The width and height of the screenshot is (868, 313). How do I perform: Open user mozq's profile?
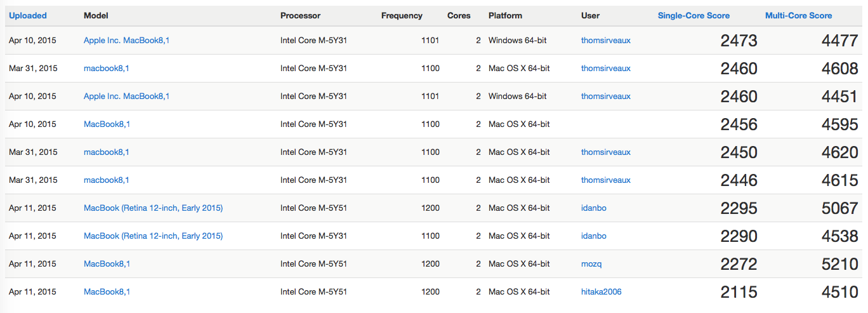(x=591, y=263)
